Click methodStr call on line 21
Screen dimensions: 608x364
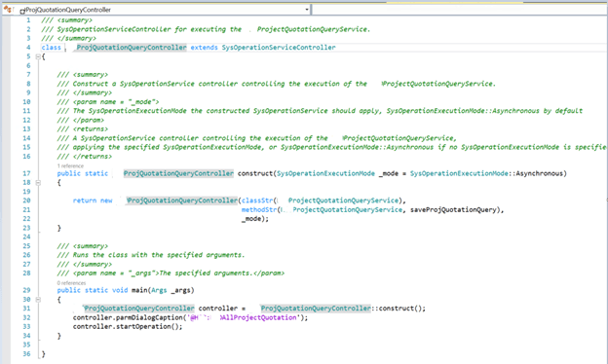(x=258, y=210)
